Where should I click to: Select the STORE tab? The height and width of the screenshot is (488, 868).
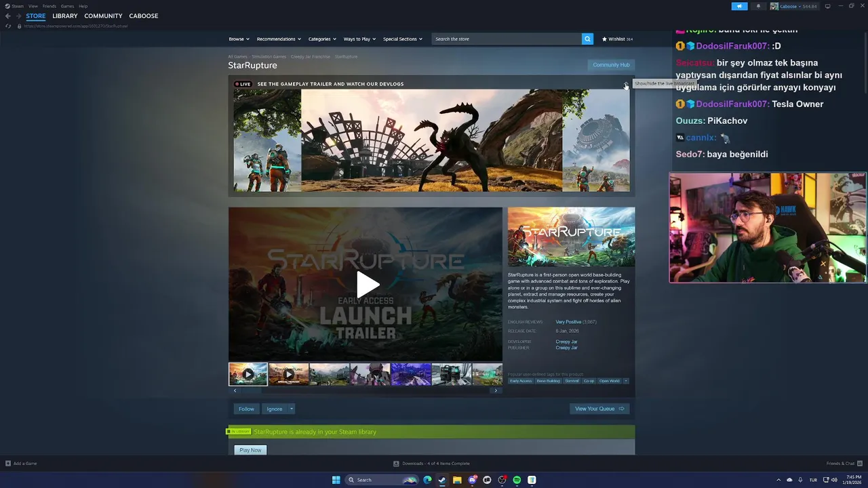36,16
